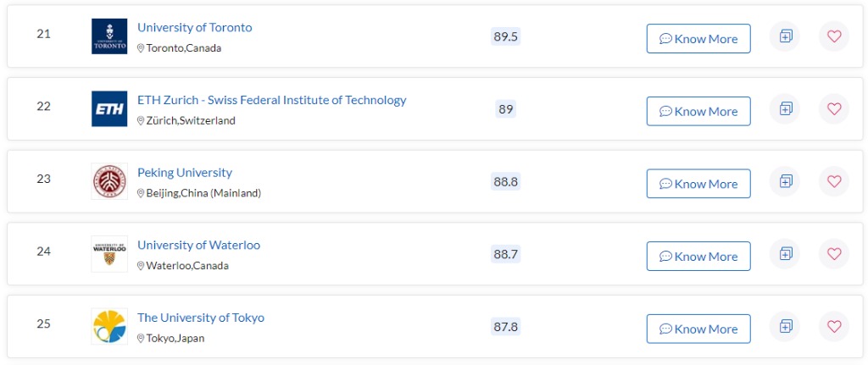Add ETH Zurich to compare list
The image size is (868, 365).
[785, 109]
